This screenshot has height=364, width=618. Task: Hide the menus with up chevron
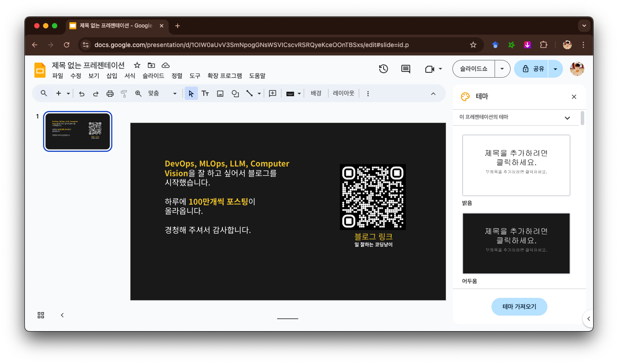(x=433, y=93)
